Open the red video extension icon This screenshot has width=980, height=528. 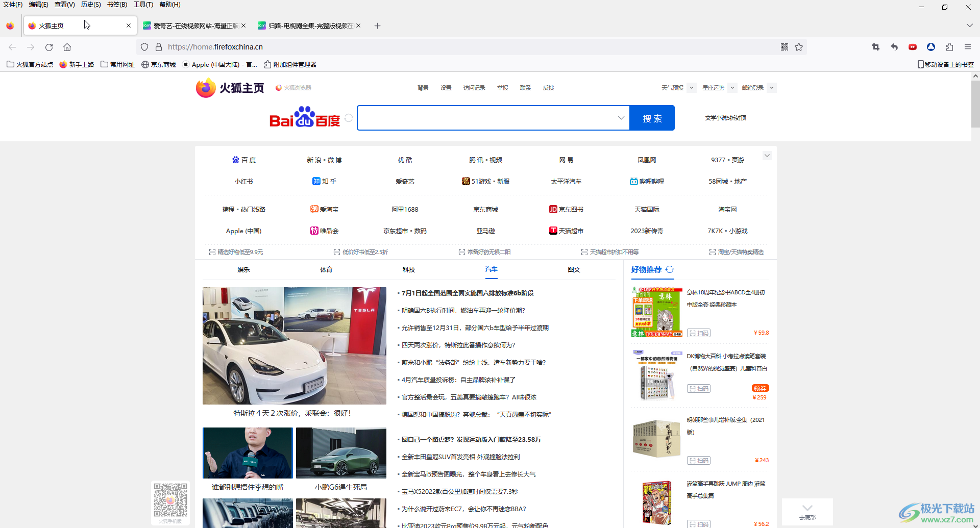913,47
